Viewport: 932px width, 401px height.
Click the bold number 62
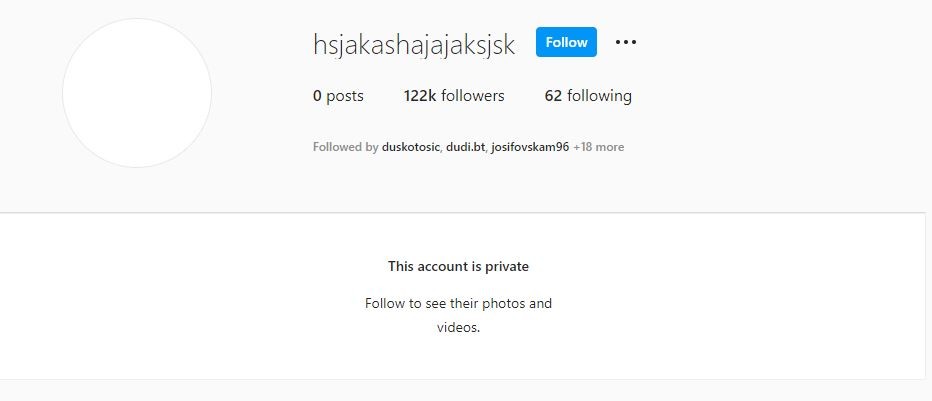click(553, 96)
